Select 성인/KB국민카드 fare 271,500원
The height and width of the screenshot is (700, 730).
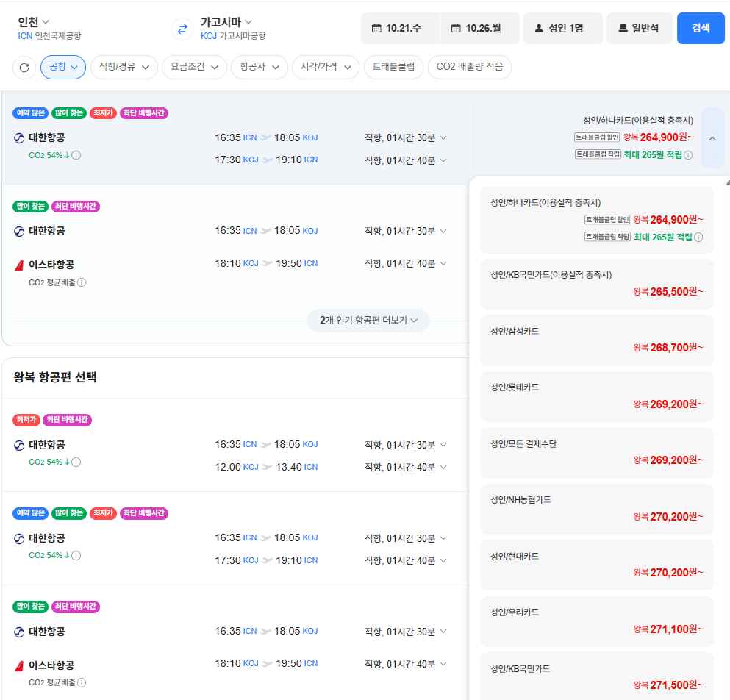pyautogui.click(x=597, y=678)
